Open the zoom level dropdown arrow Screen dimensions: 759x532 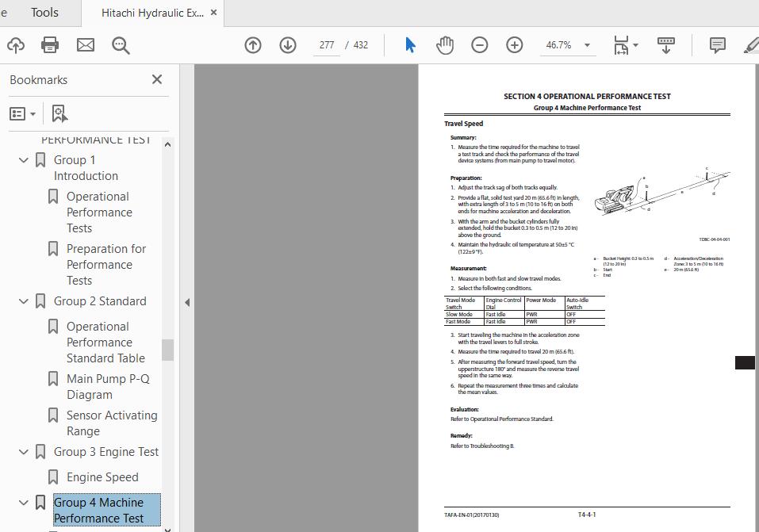click(587, 45)
